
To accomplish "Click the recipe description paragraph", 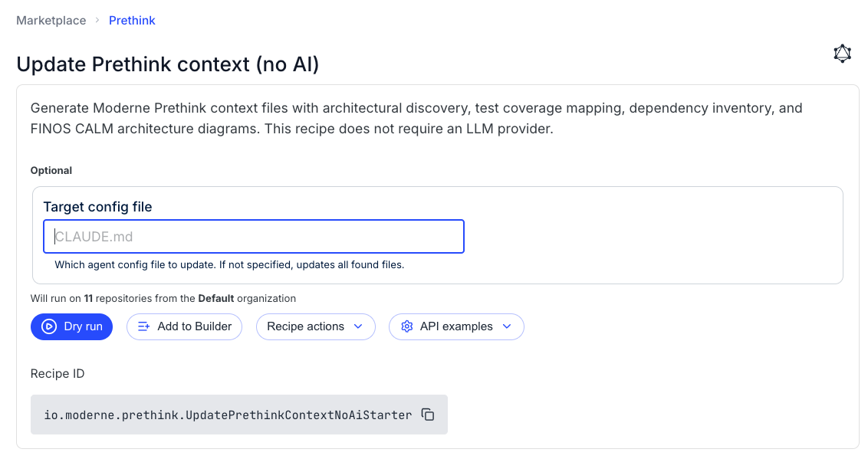I will click(x=416, y=118).
